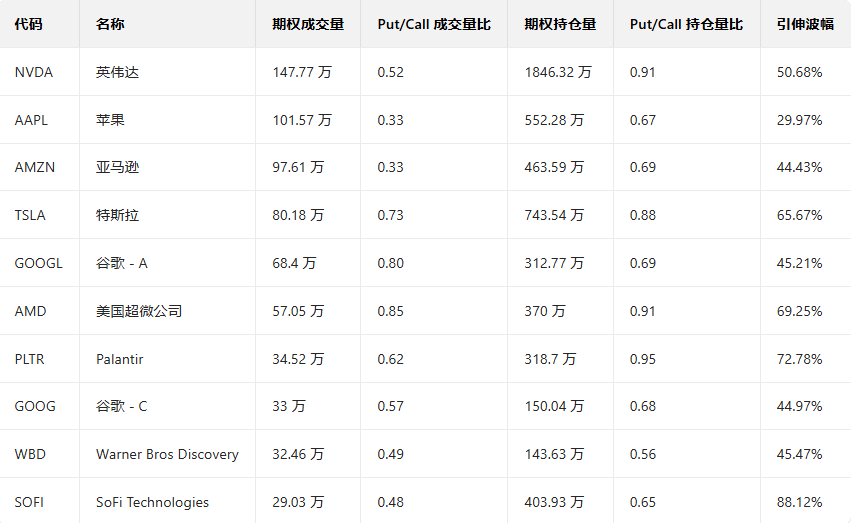This screenshot has height=523, width=851.
Task: Click the 代码 column header
Action: [x=29, y=24]
